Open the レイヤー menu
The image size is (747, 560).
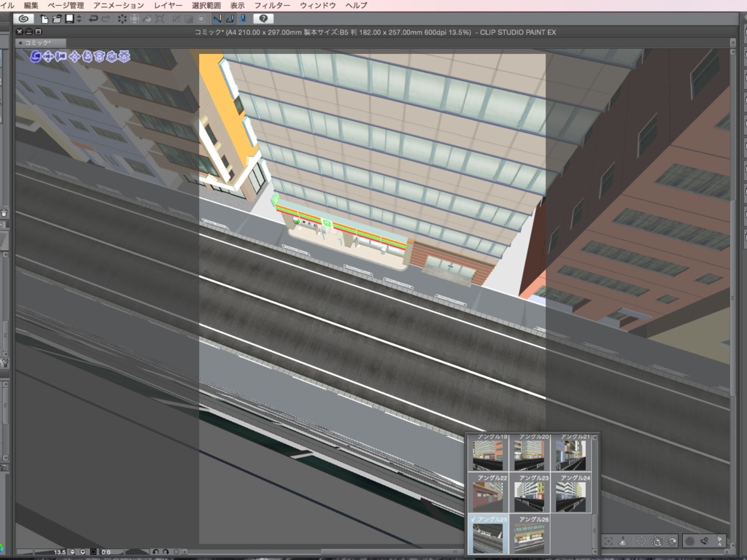click(x=168, y=5)
